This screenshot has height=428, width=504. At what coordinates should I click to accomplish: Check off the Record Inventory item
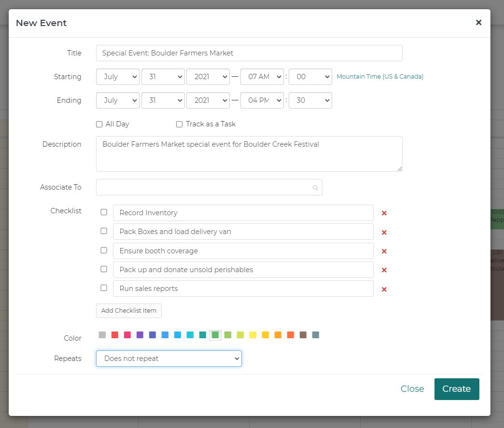tap(104, 212)
